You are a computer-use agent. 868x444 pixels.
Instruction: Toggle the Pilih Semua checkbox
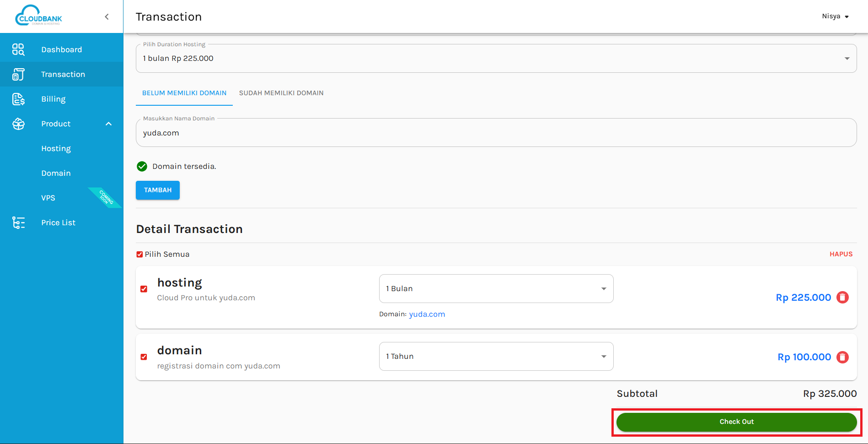tap(139, 254)
